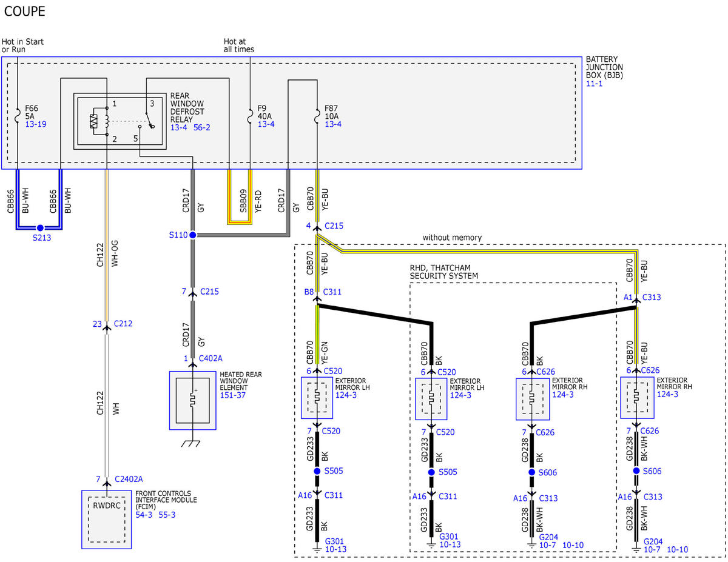Click the "without memory" label
The width and height of the screenshot is (728, 562).
[x=452, y=237]
